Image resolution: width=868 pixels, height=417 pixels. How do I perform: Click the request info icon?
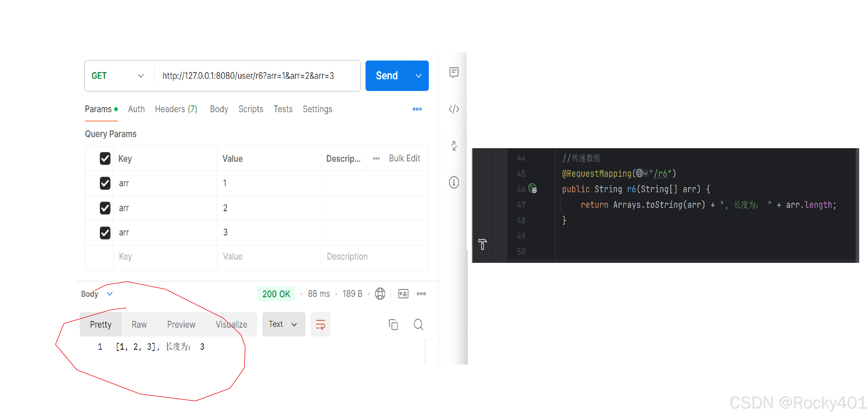454,182
